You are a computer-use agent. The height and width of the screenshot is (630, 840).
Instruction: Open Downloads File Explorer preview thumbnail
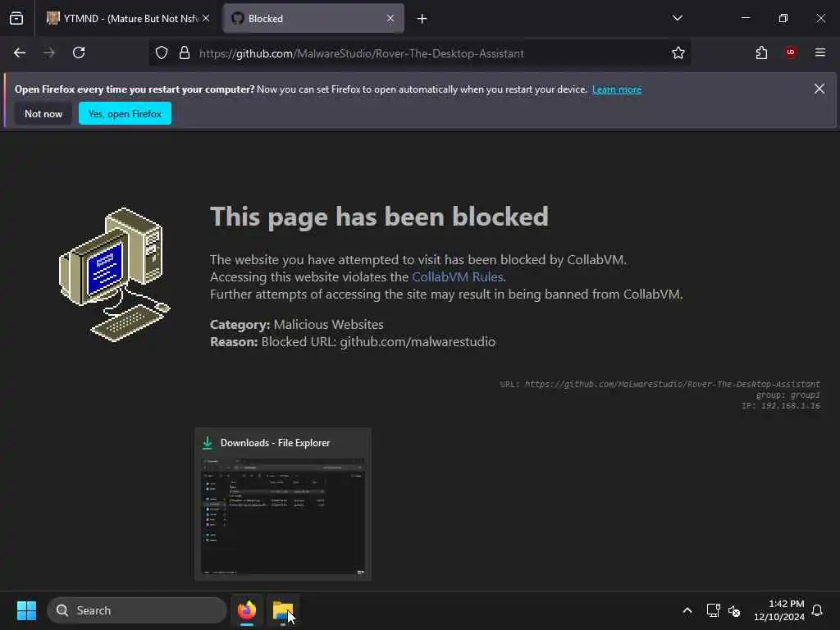coord(283,504)
